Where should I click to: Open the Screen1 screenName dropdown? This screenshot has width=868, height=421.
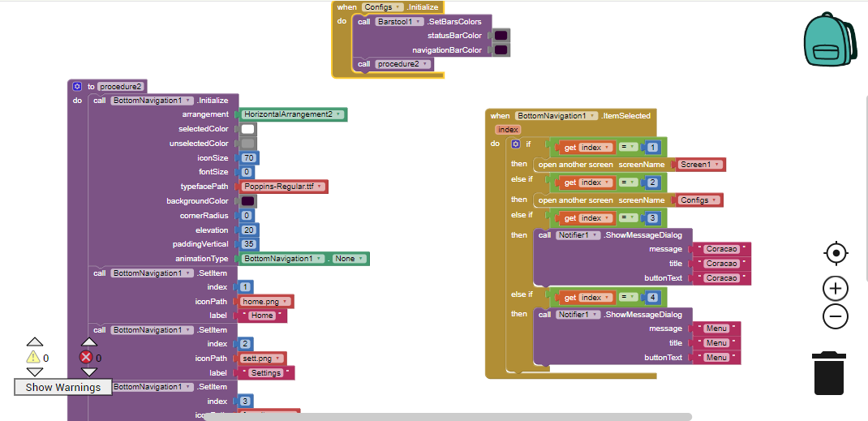(718, 165)
